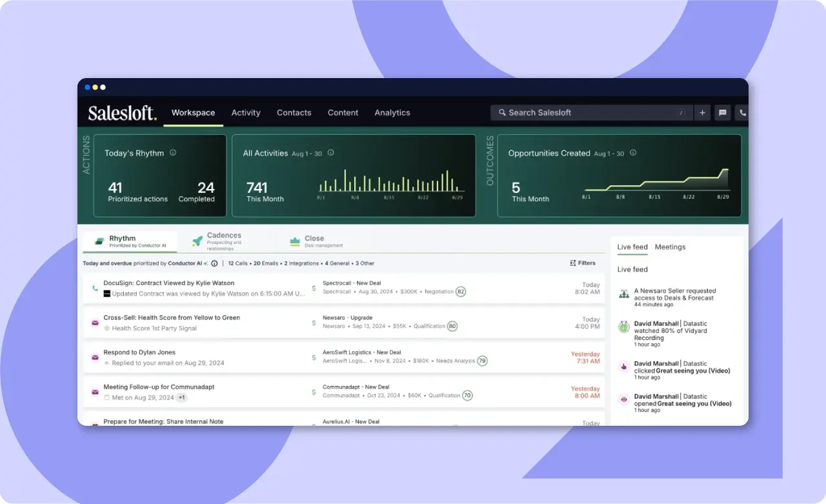
Task: Click the 20 Emails count
Action: [x=266, y=263]
